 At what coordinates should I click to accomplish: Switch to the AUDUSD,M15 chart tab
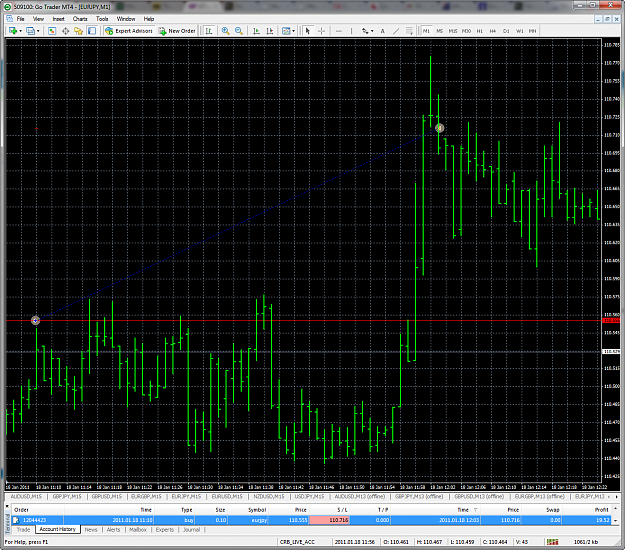(x=26, y=497)
